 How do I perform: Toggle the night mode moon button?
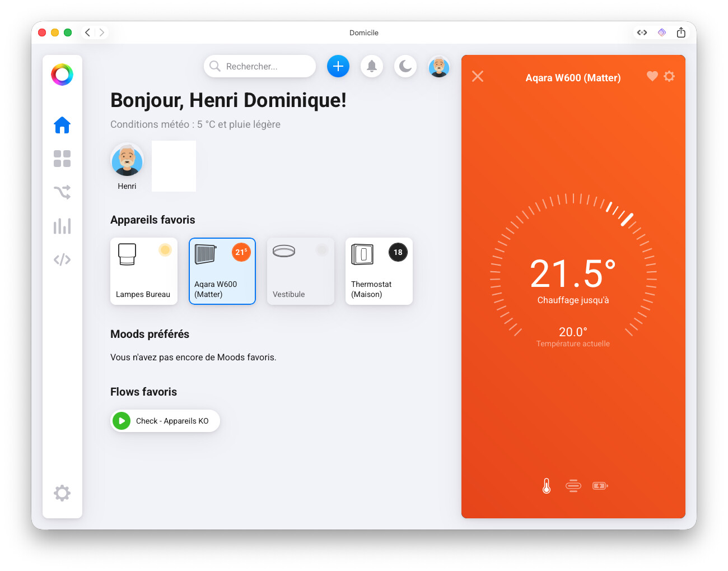click(x=405, y=66)
